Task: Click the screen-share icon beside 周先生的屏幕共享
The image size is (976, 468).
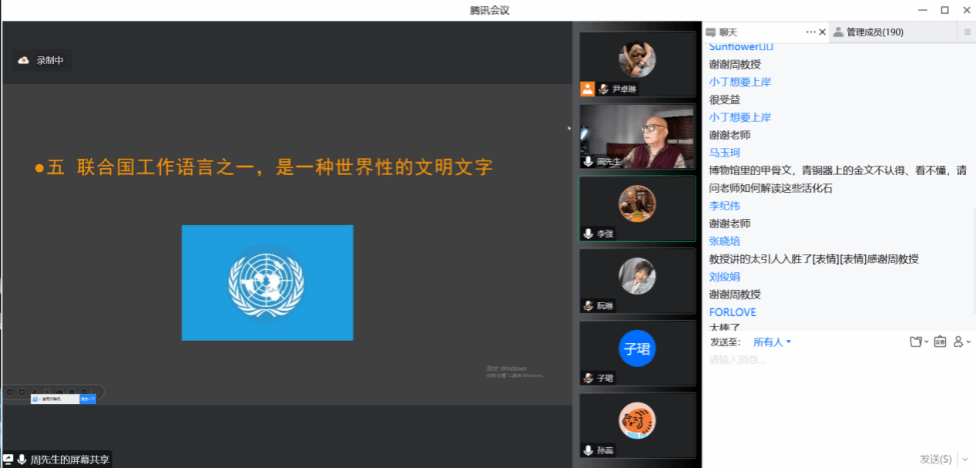Action: pyautogui.click(x=9, y=460)
